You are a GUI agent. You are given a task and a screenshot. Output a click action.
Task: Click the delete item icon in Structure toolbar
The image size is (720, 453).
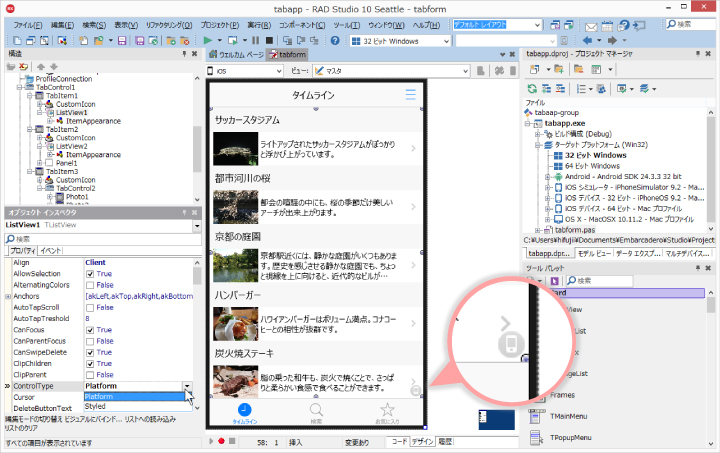[23, 67]
